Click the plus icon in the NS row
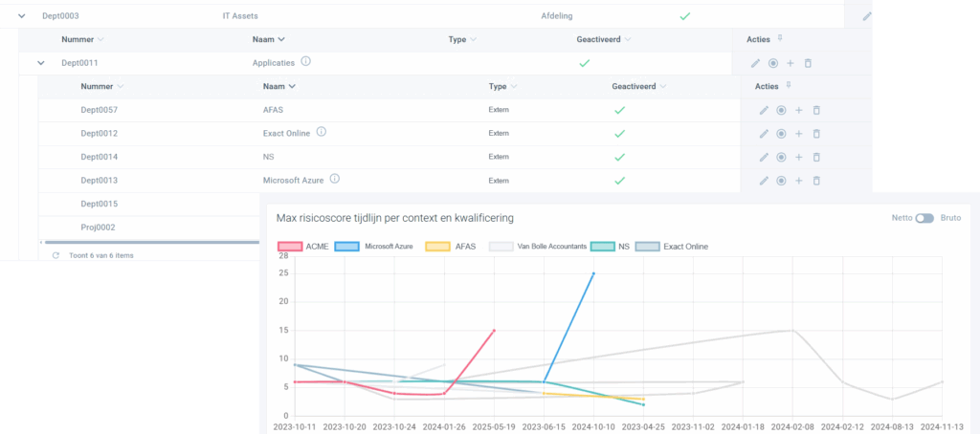The height and width of the screenshot is (434, 980). click(x=799, y=157)
